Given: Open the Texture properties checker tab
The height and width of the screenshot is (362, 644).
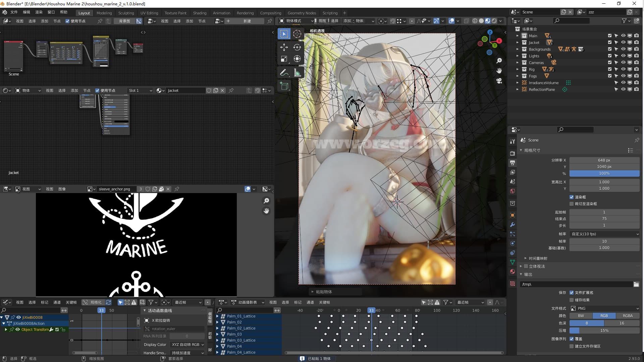Looking at the screenshot, I should click(x=512, y=284).
